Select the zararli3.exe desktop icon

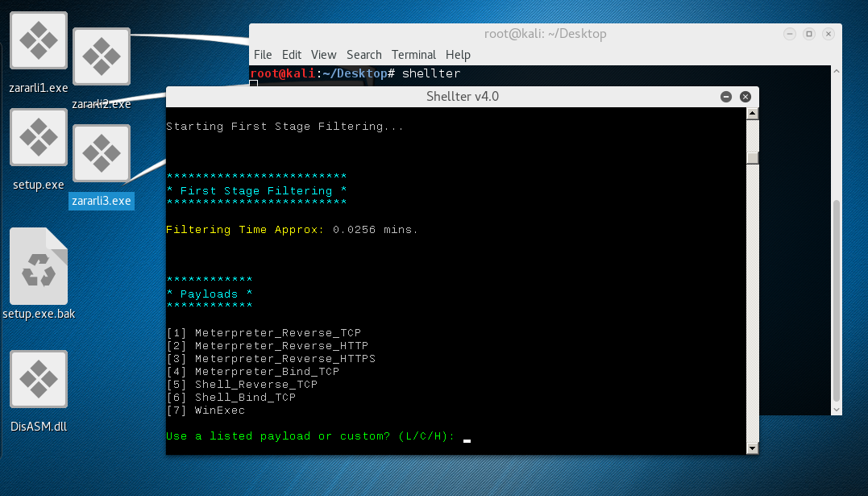point(101,153)
